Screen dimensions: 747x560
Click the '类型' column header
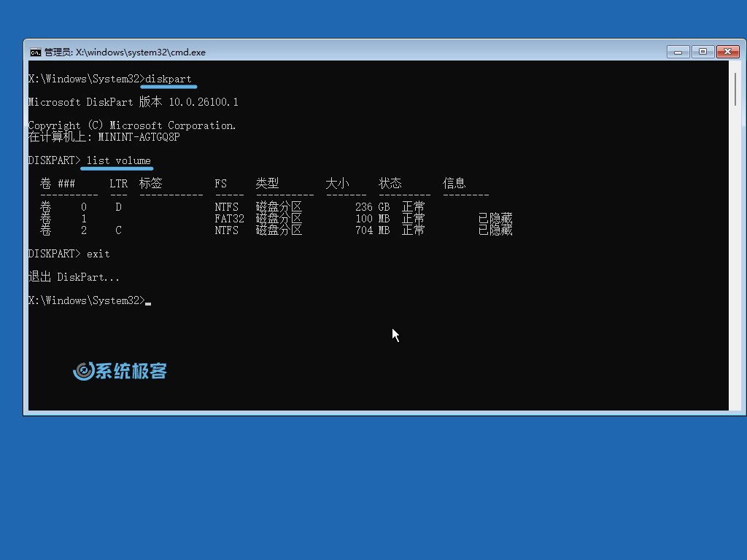coord(267,183)
